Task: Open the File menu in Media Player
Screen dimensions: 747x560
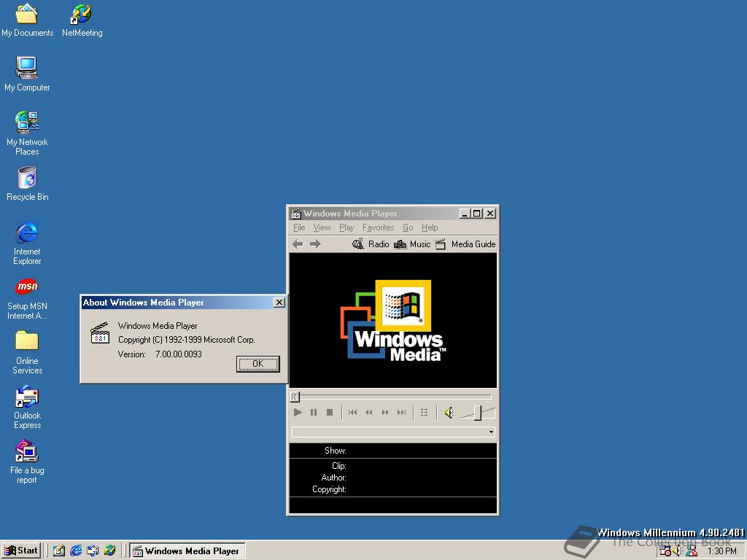Action: pos(298,227)
